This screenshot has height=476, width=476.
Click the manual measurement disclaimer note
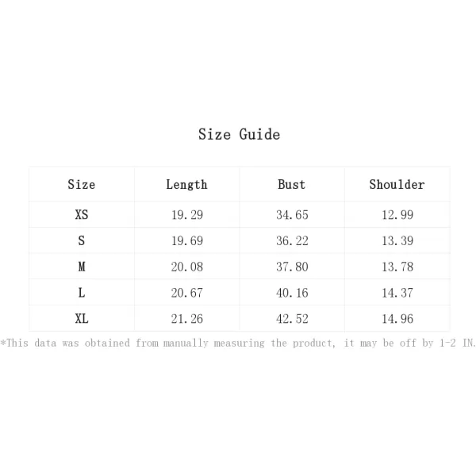point(238,343)
